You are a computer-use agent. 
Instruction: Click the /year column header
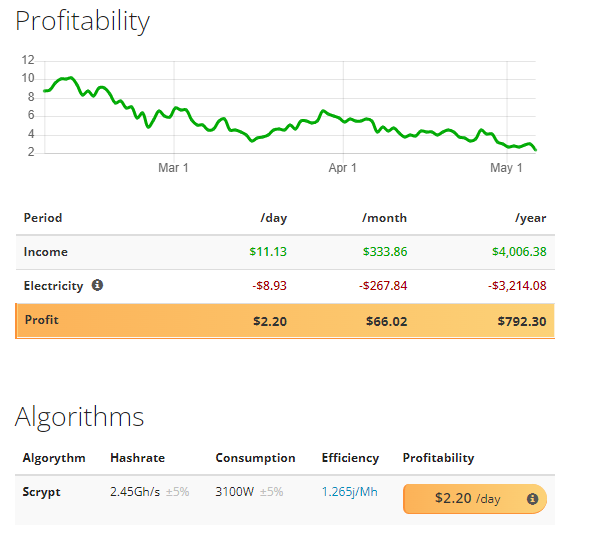click(x=530, y=218)
